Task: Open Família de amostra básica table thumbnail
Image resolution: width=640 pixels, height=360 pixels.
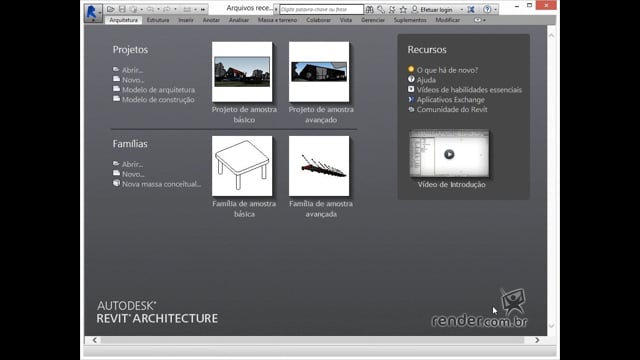Action: tap(242, 166)
